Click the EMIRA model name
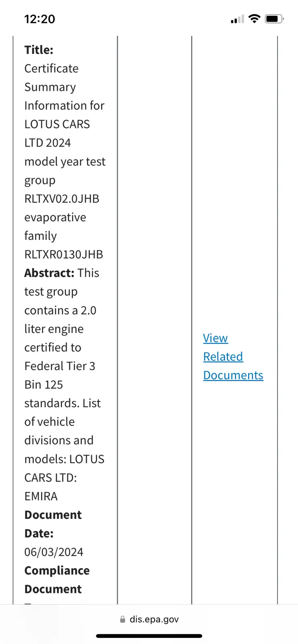This screenshot has width=298, height=644. click(x=41, y=496)
